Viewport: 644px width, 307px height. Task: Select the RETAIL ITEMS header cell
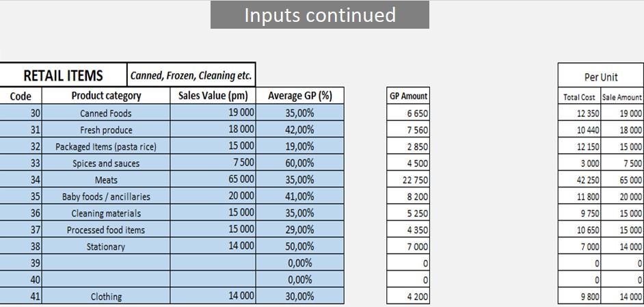(x=64, y=75)
